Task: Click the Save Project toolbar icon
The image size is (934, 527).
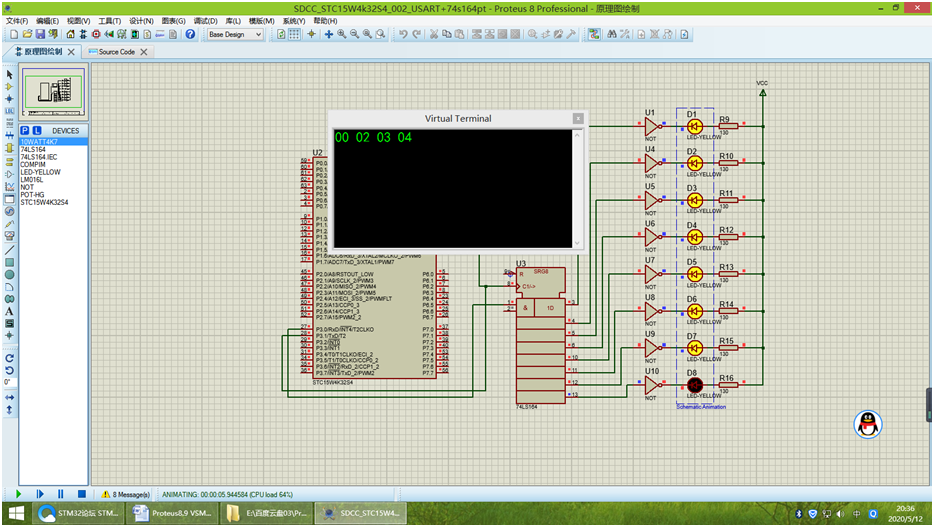Action: (x=39, y=34)
